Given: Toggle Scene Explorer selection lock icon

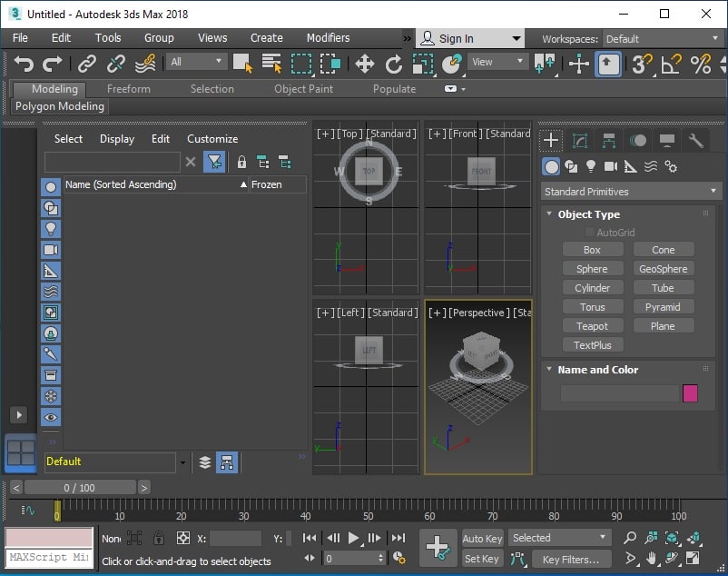Looking at the screenshot, I should (x=241, y=162).
